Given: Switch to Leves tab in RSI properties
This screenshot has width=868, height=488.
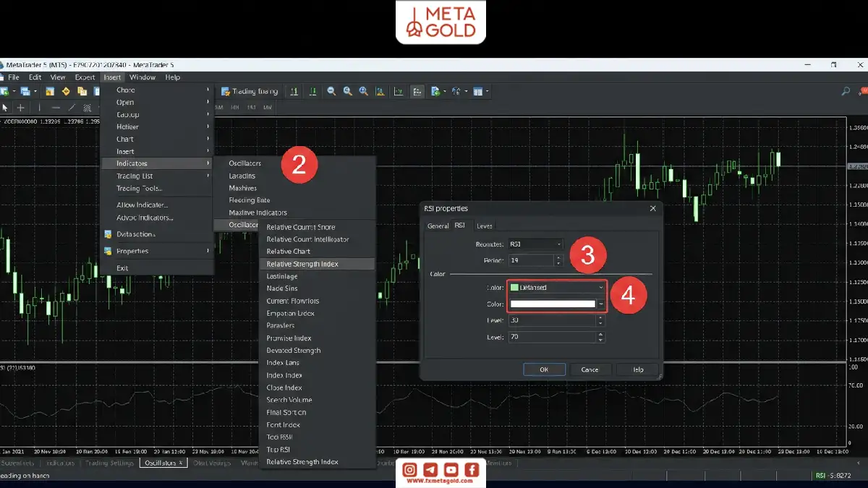Looking at the screenshot, I should click(485, 226).
